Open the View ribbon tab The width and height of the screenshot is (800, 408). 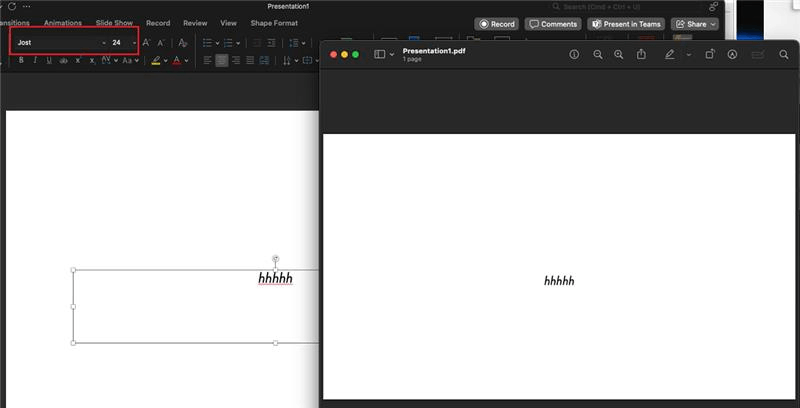[x=229, y=23]
